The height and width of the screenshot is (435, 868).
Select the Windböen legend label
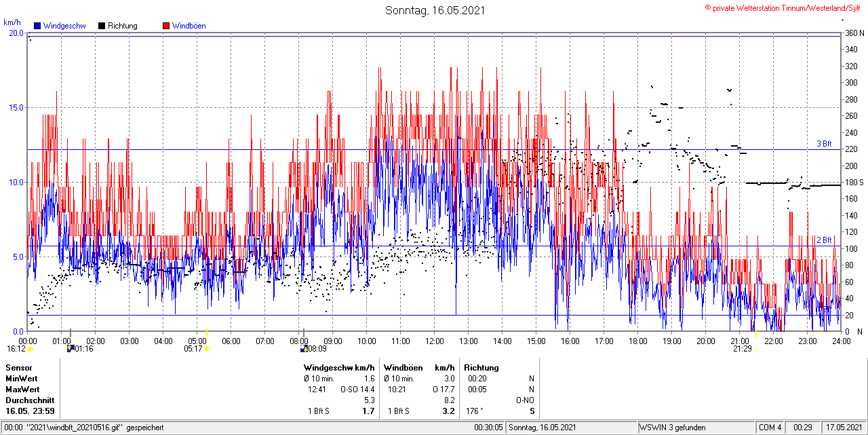click(x=189, y=26)
